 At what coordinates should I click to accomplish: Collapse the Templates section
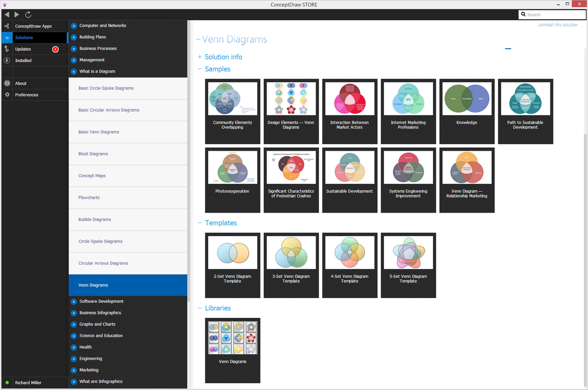[200, 223]
